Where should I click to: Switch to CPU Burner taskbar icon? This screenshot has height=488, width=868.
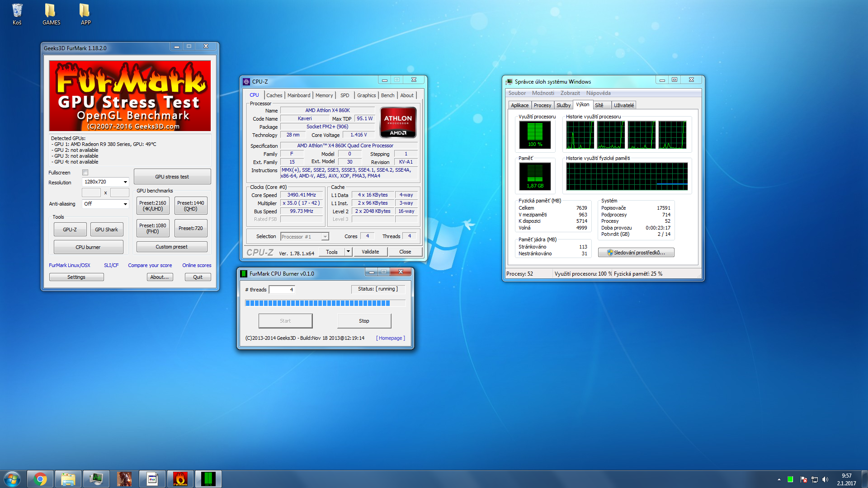(208, 479)
